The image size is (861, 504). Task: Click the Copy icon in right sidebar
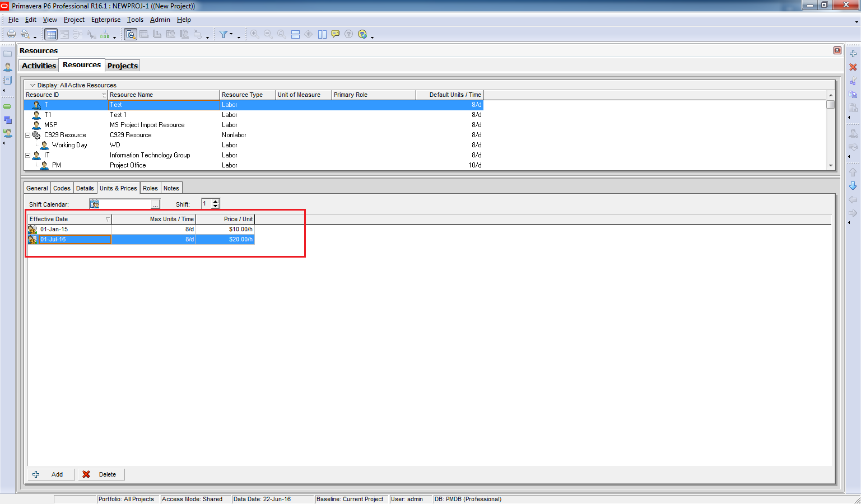[x=853, y=94]
